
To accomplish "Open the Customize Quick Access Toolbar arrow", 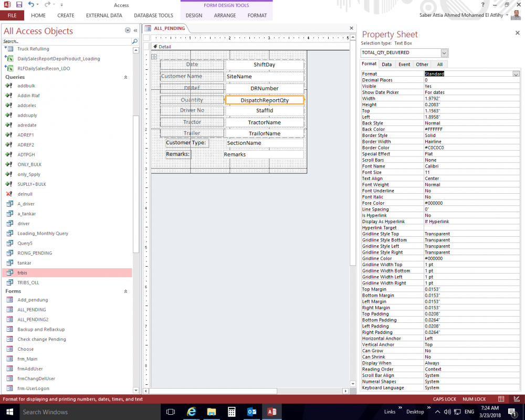I will [x=61, y=5].
